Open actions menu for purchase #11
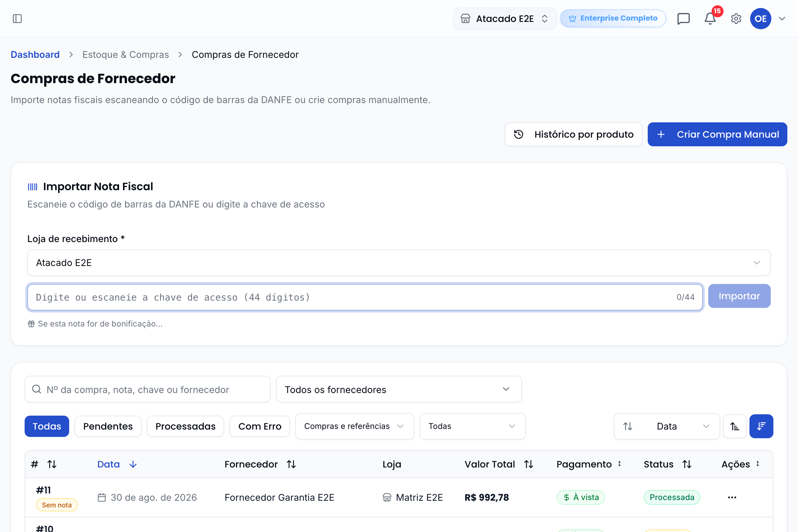The height and width of the screenshot is (532, 798). (732, 497)
